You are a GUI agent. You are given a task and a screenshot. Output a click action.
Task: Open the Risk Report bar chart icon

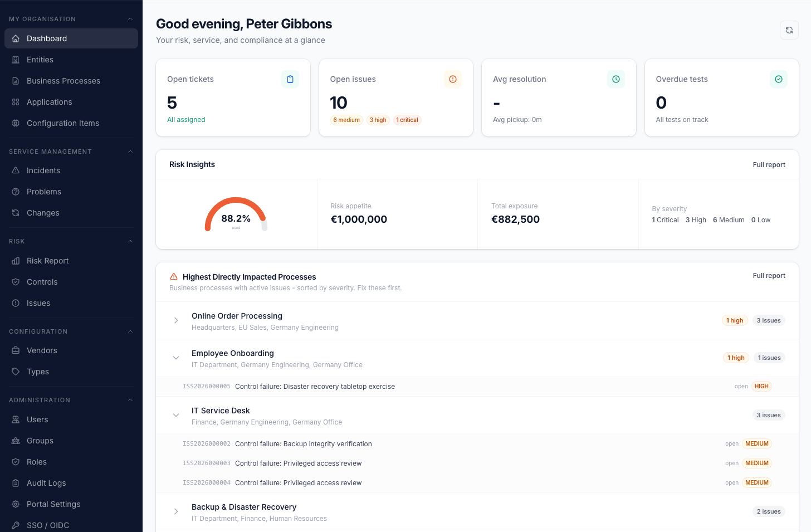pos(15,261)
